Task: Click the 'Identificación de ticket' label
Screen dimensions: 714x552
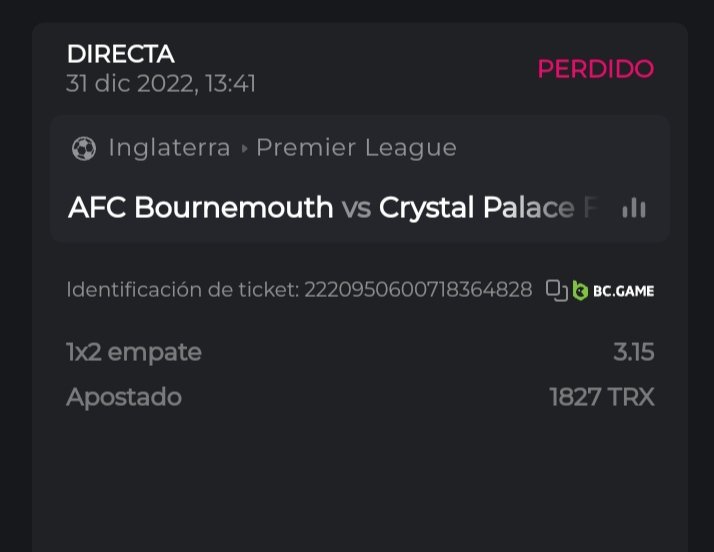Action: coord(182,291)
